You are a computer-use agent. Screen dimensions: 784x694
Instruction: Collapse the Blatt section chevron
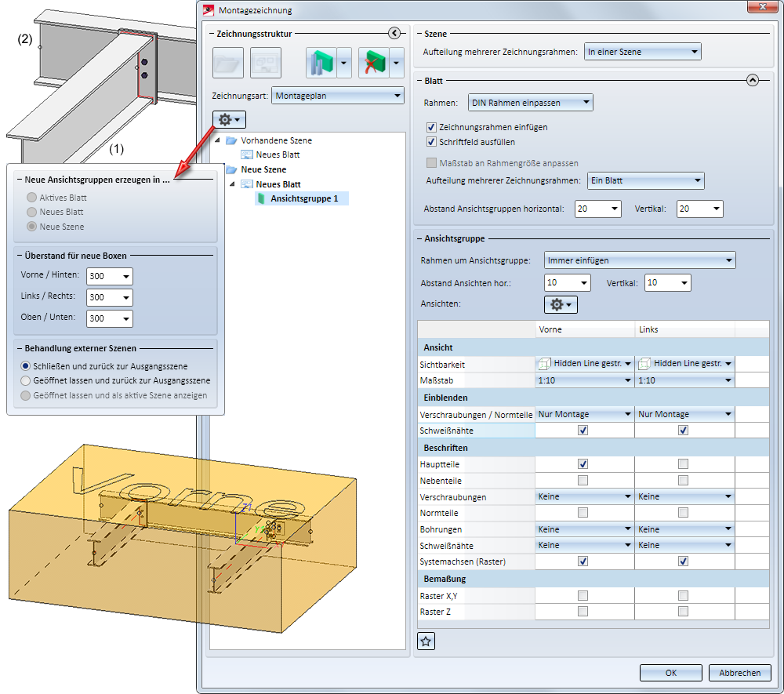coord(752,80)
